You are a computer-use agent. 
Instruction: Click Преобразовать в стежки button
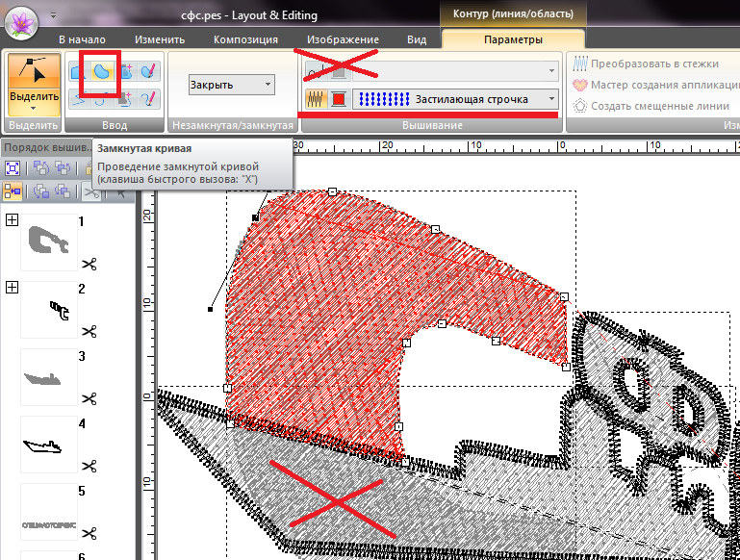pos(654,64)
